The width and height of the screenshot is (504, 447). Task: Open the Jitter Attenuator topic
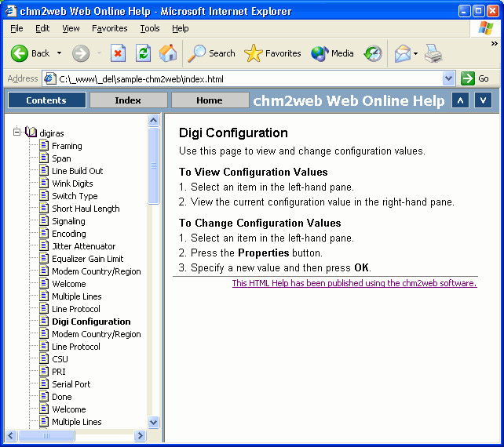(83, 246)
